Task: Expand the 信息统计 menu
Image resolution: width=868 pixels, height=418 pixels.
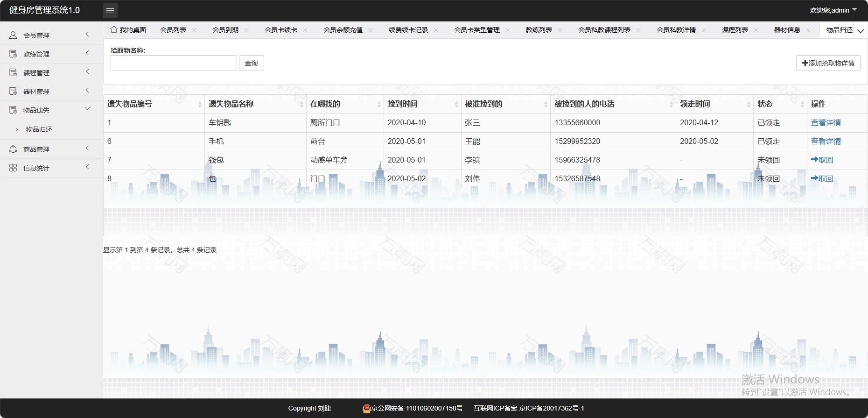Action: [x=87, y=167]
